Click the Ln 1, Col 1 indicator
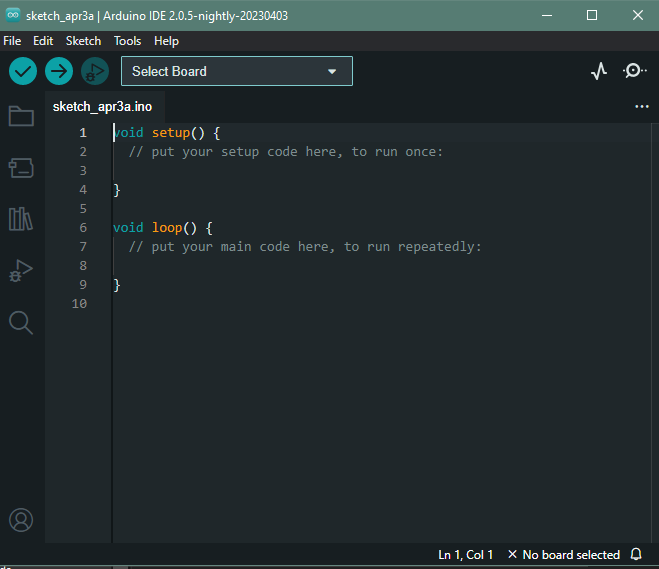Image resolution: width=659 pixels, height=569 pixels. (465, 555)
